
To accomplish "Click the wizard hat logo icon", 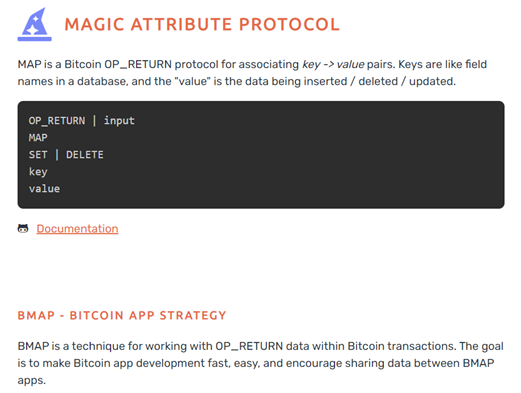I will pyautogui.click(x=35, y=24).
